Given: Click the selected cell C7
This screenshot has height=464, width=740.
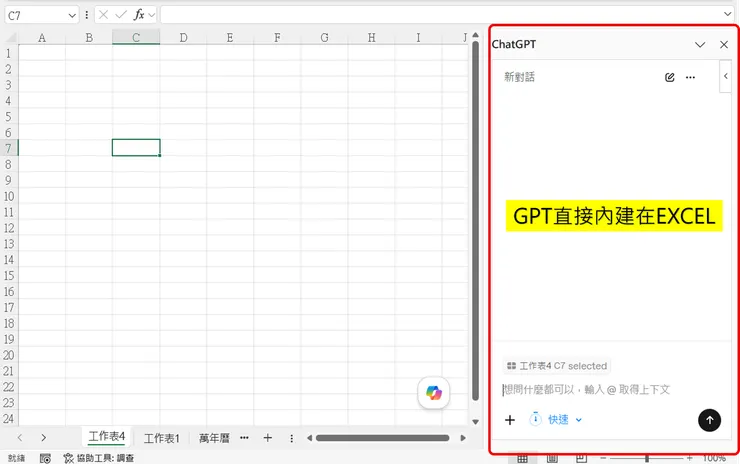Looking at the screenshot, I should [x=136, y=147].
